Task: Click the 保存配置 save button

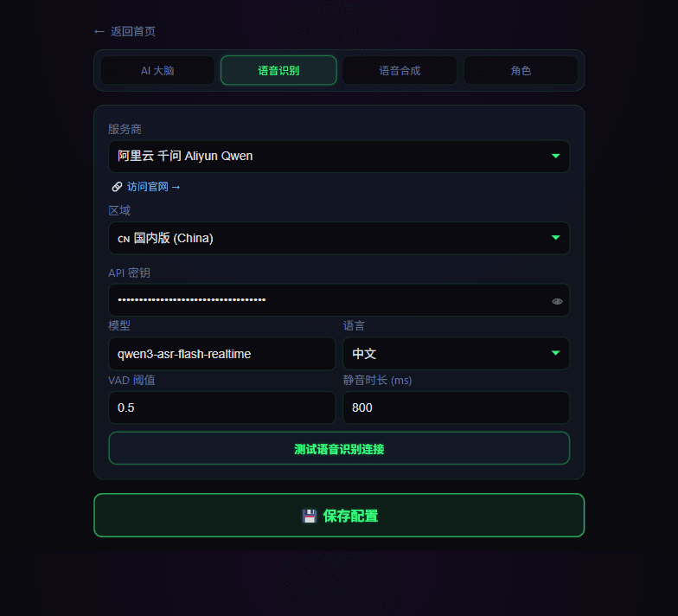Action: click(339, 516)
